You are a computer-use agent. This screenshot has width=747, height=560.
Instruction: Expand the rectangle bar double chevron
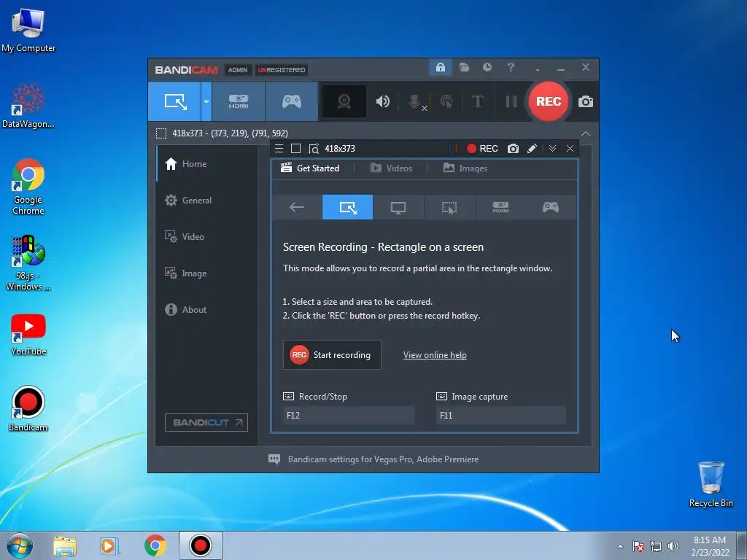click(x=552, y=149)
